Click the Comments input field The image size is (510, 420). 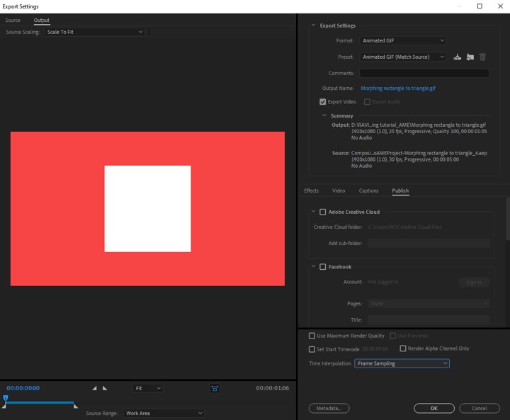(424, 73)
